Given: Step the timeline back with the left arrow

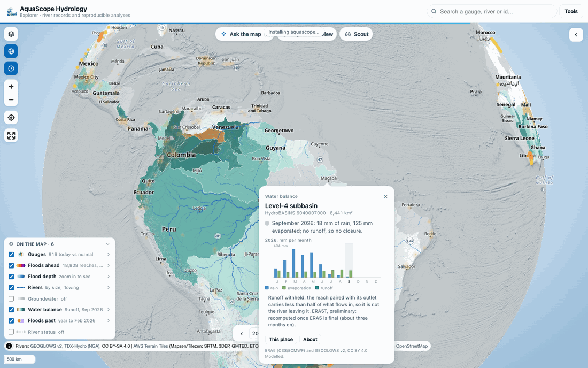Looking at the screenshot, I should pos(242,333).
